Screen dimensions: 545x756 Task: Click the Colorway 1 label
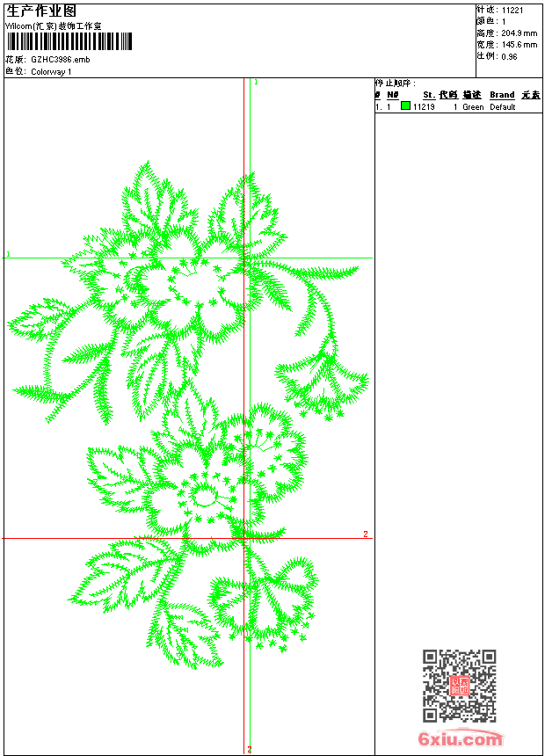(x=51, y=72)
